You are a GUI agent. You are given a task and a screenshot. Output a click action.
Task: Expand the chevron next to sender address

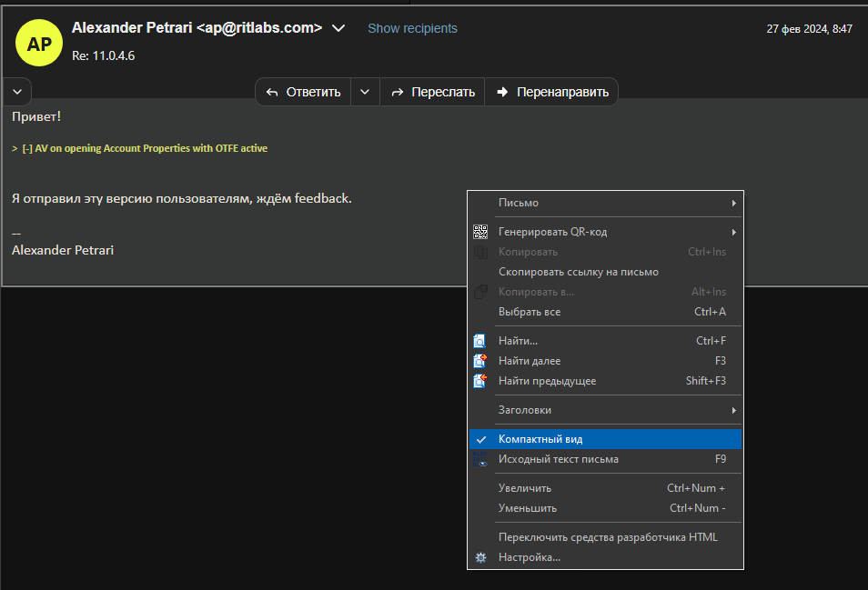click(338, 28)
